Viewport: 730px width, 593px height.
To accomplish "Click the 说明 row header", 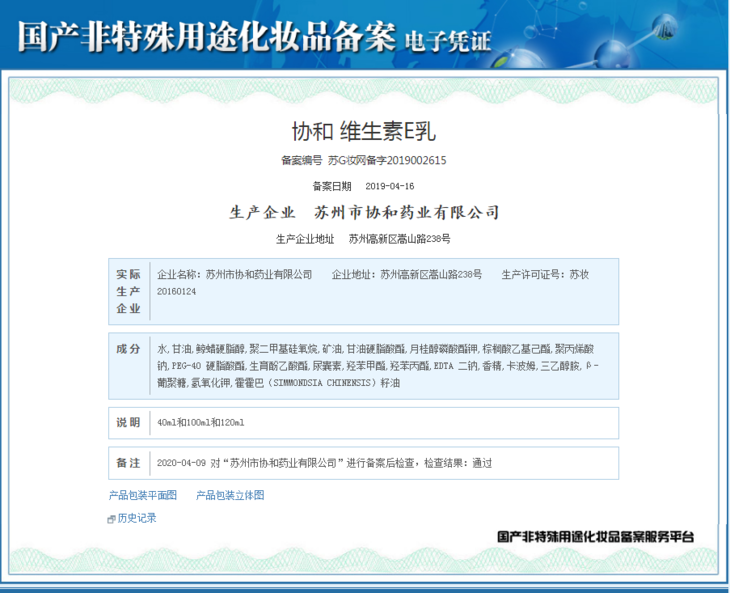I will tap(128, 422).
